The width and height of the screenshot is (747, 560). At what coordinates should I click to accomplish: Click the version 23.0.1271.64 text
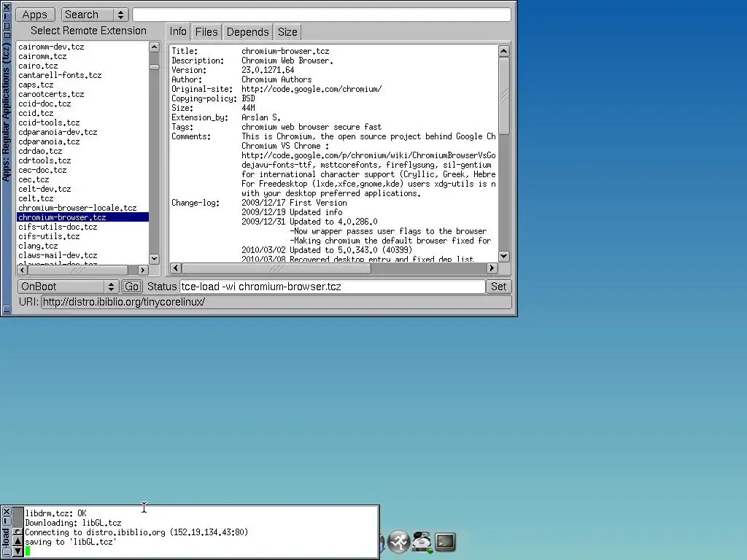268,70
